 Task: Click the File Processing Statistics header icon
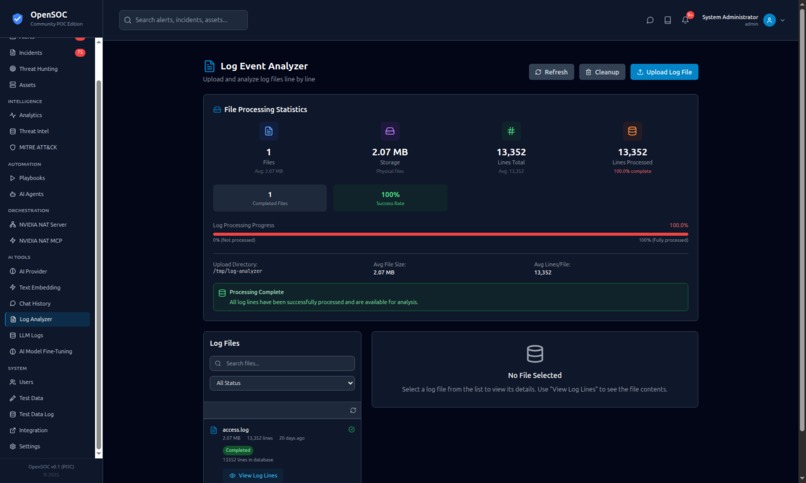click(x=217, y=109)
